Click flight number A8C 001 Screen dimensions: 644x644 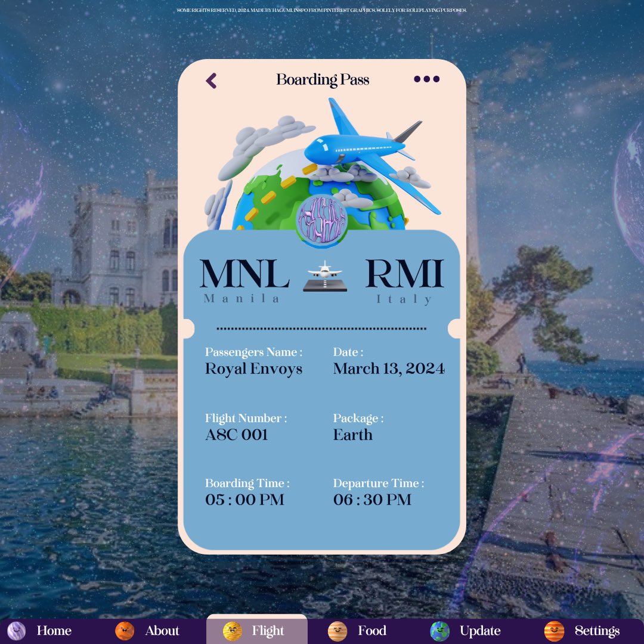[237, 435]
